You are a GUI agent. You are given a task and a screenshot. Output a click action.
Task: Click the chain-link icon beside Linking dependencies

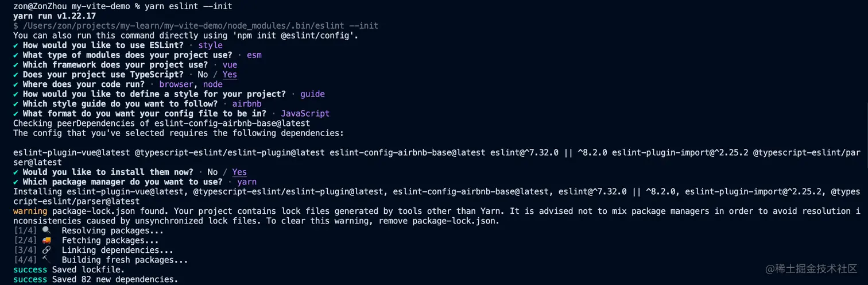coord(46,251)
